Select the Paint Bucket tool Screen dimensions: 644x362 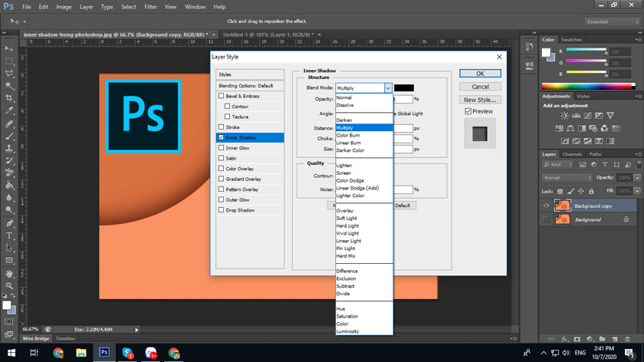pos(9,186)
